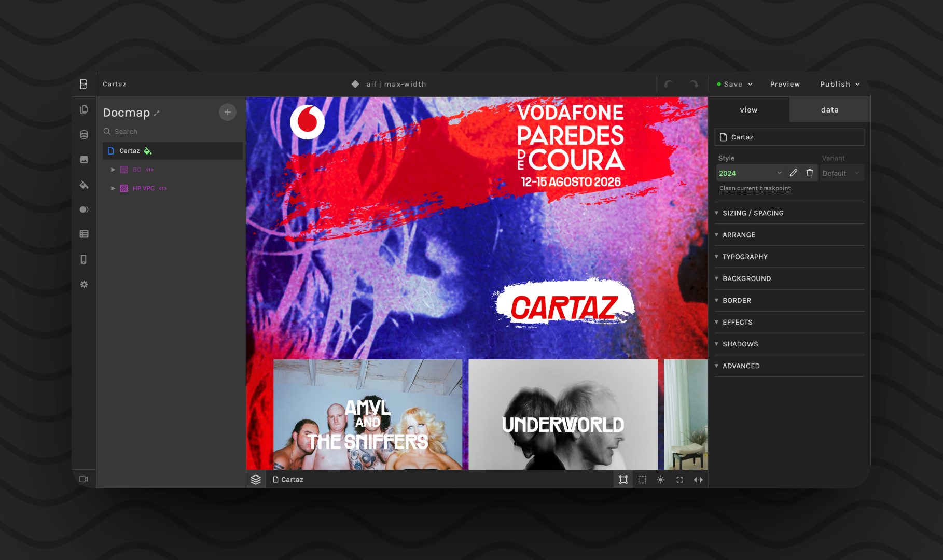Delete style with the trash icon
This screenshot has height=560, width=943.
click(x=809, y=173)
